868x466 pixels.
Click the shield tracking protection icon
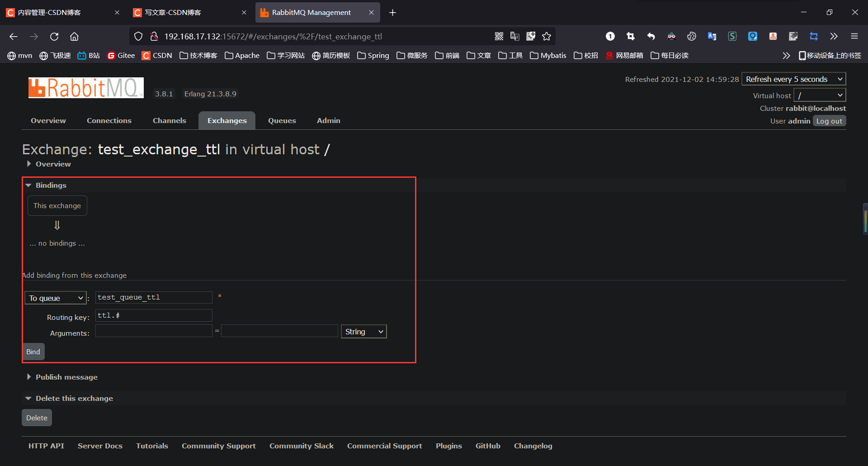point(138,37)
